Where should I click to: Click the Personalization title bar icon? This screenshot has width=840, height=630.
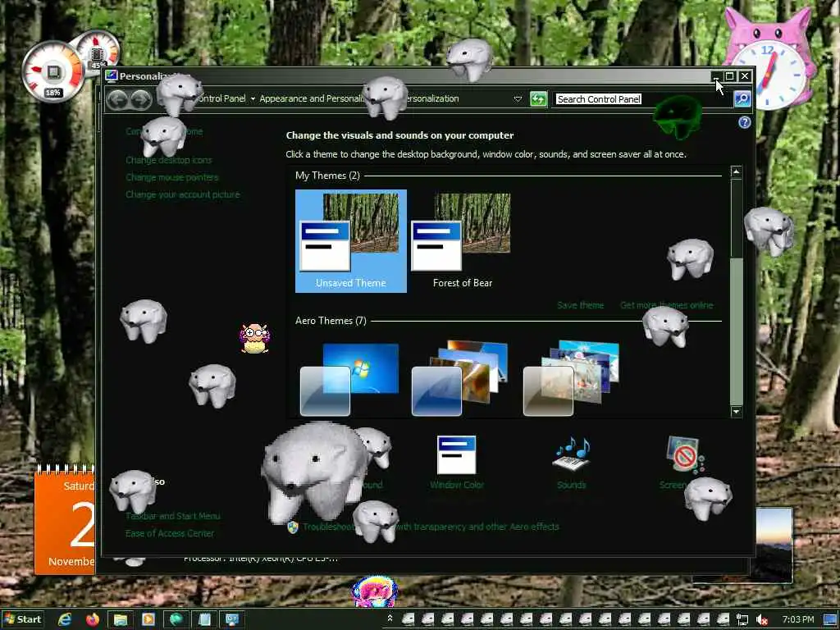coord(112,76)
